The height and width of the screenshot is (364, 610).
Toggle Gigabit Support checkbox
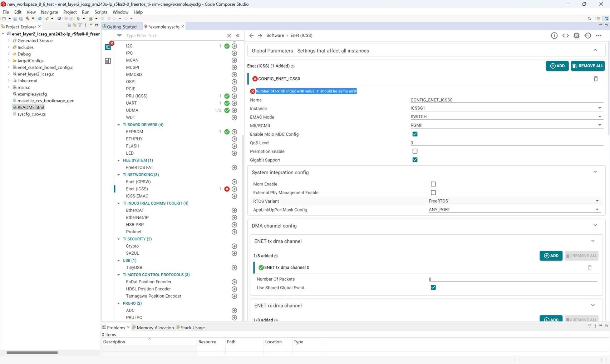[x=415, y=160]
